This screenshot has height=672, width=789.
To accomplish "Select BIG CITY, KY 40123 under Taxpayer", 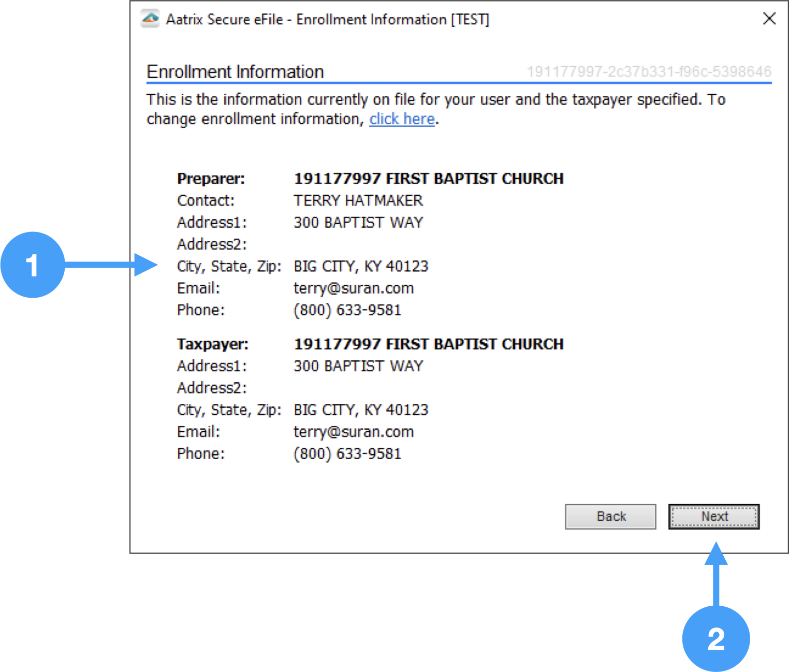I will coord(361,410).
